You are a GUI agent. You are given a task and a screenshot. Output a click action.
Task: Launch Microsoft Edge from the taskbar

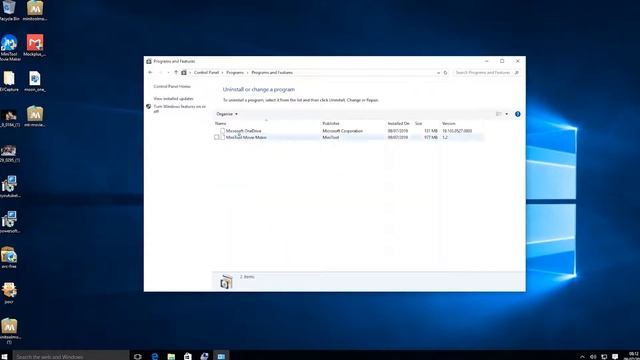155,356
